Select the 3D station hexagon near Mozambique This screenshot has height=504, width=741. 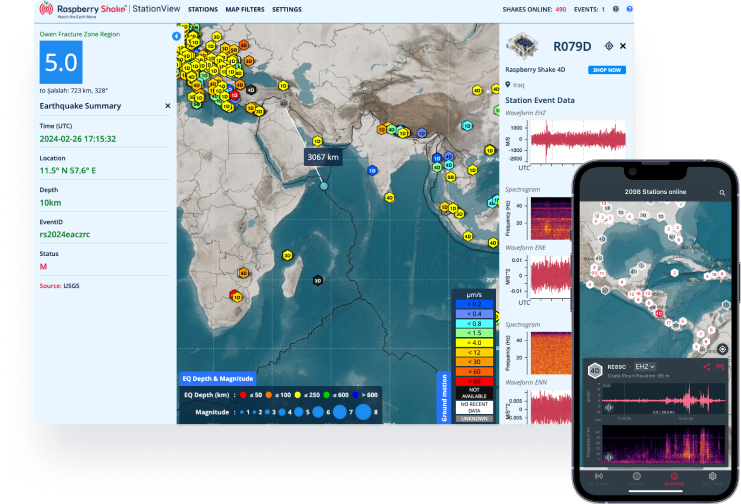[287, 255]
